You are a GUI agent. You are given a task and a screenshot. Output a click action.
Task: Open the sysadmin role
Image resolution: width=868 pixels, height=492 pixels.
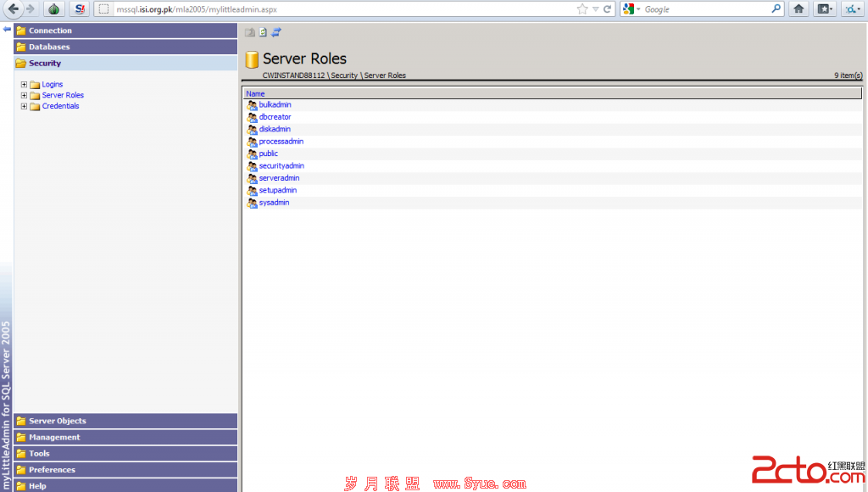(x=274, y=202)
